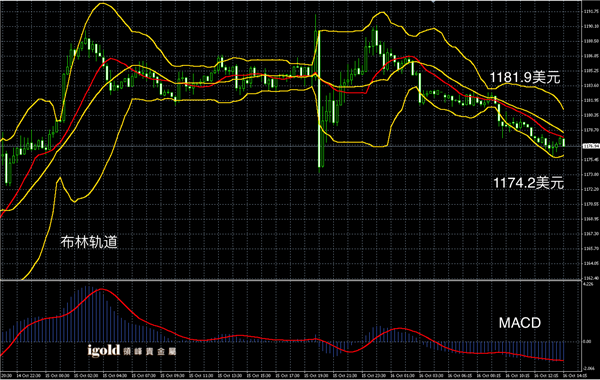The image size is (600, 380).
Task: Click the 1191.75 top price axis label
Action: pyautogui.click(x=591, y=11)
